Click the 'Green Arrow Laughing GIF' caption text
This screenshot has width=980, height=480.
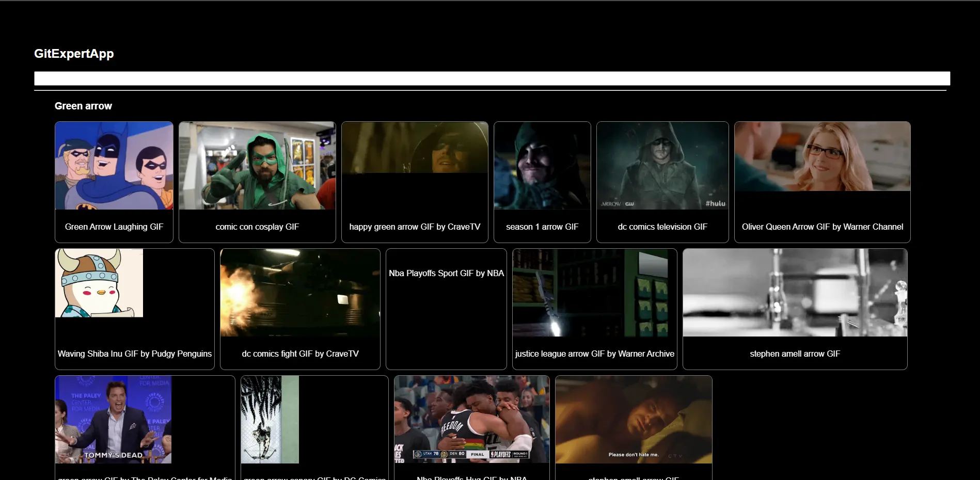pos(114,227)
